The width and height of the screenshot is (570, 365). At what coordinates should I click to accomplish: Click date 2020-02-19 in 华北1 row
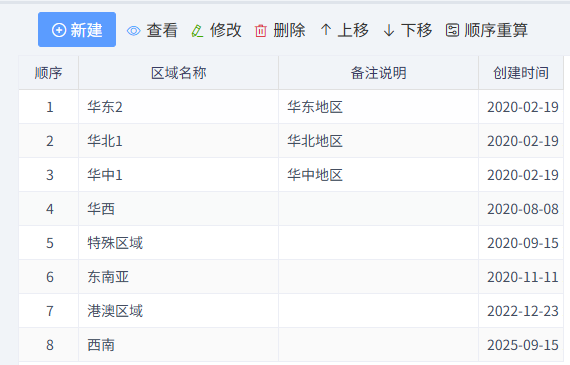coord(523,141)
